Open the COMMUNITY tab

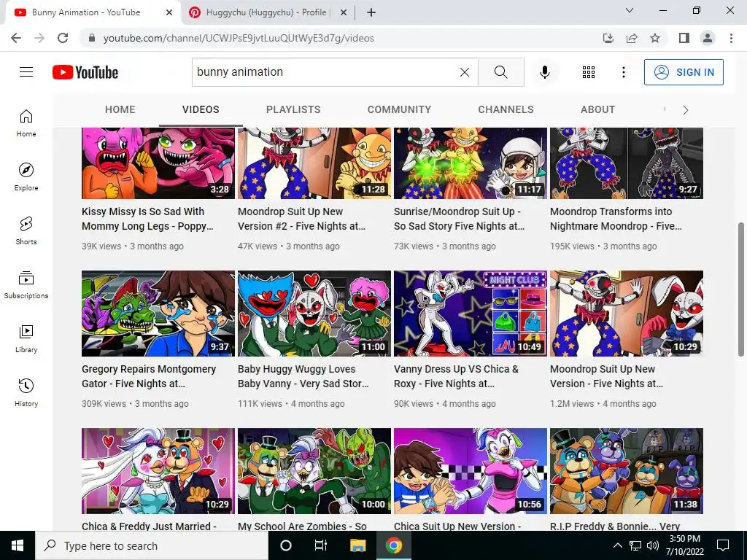coord(399,109)
